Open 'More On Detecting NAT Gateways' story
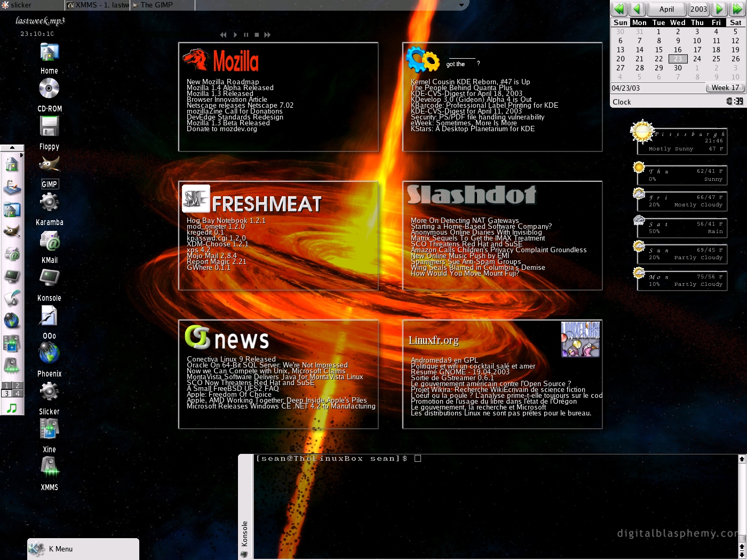 pyautogui.click(x=465, y=220)
